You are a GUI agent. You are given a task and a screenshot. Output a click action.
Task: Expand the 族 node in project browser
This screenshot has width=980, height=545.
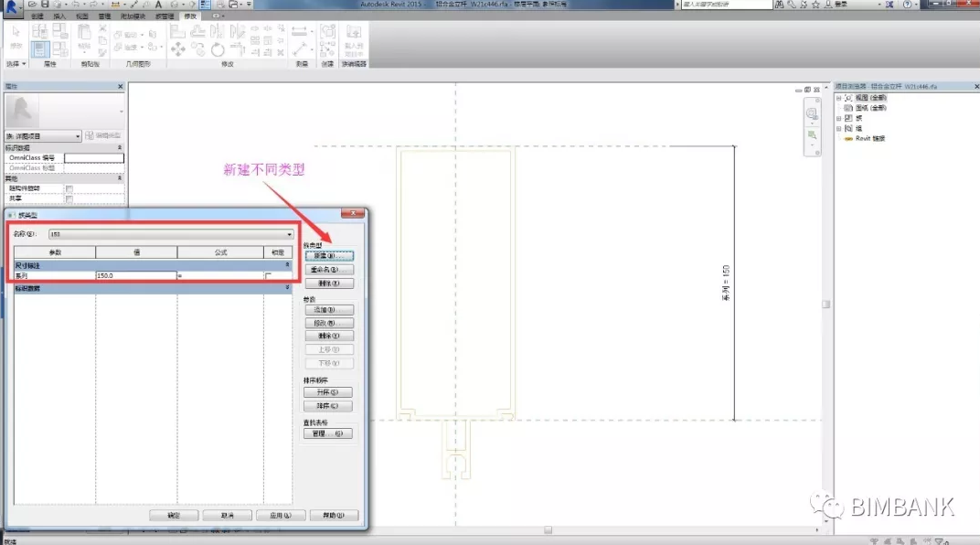[x=838, y=118]
